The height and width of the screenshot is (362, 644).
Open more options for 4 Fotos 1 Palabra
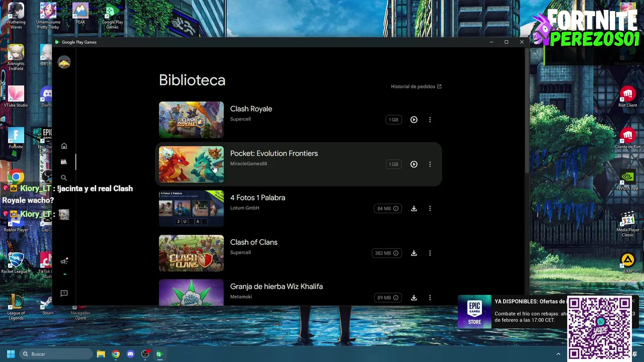tap(430, 209)
